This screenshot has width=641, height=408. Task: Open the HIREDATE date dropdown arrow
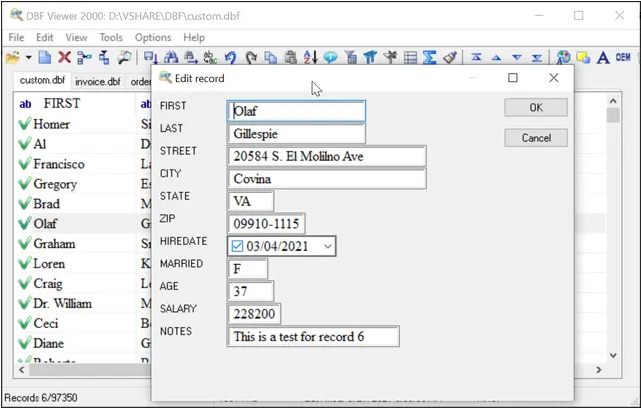pos(327,247)
